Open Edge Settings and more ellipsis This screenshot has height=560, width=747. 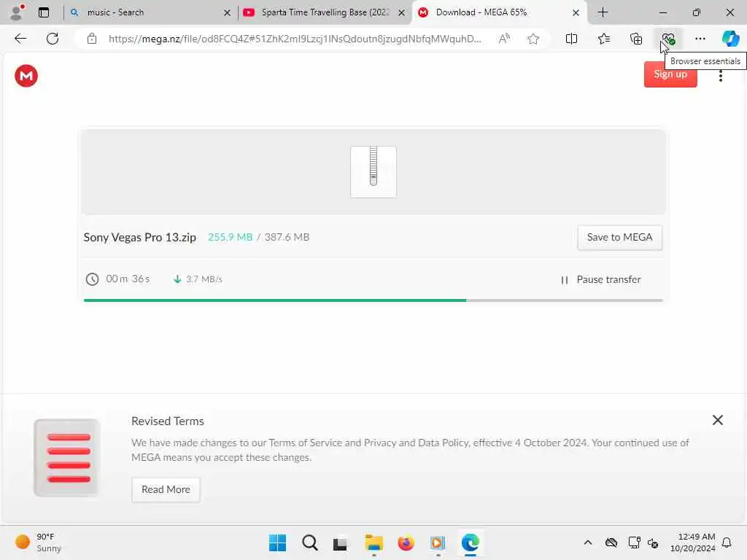pyautogui.click(x=700, y=39)
